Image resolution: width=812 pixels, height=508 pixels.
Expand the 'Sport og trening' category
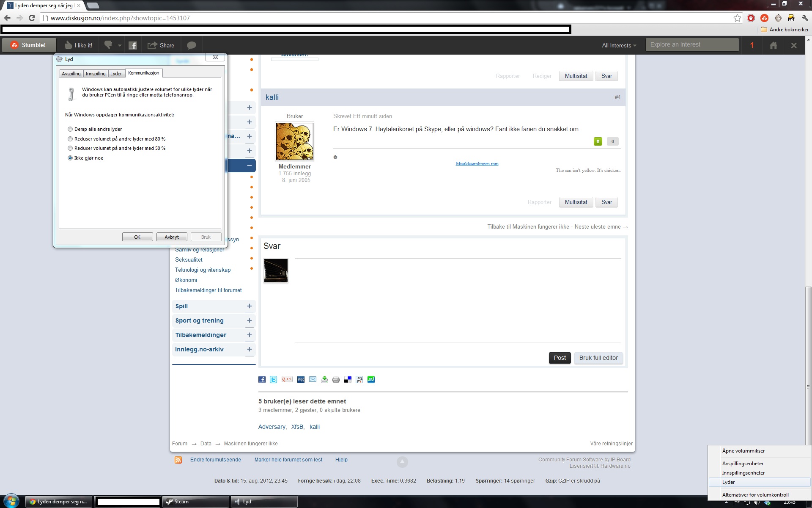(x=249, y=320)
